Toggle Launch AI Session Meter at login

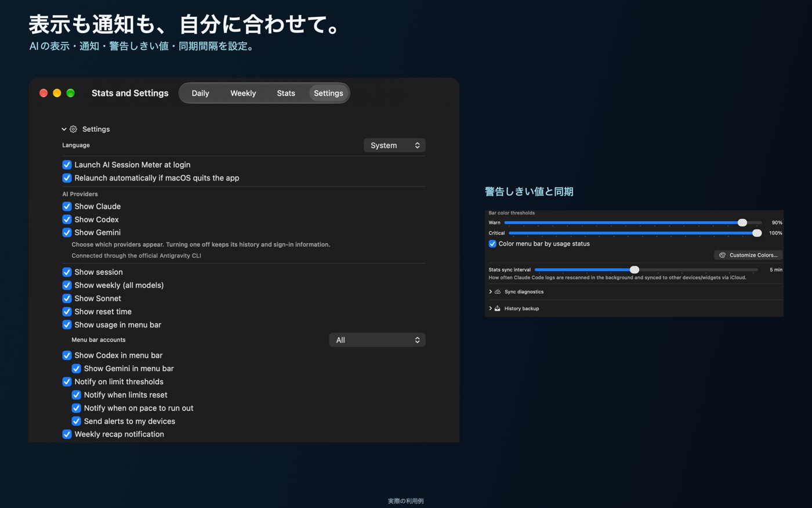click(x=67, y=165)
